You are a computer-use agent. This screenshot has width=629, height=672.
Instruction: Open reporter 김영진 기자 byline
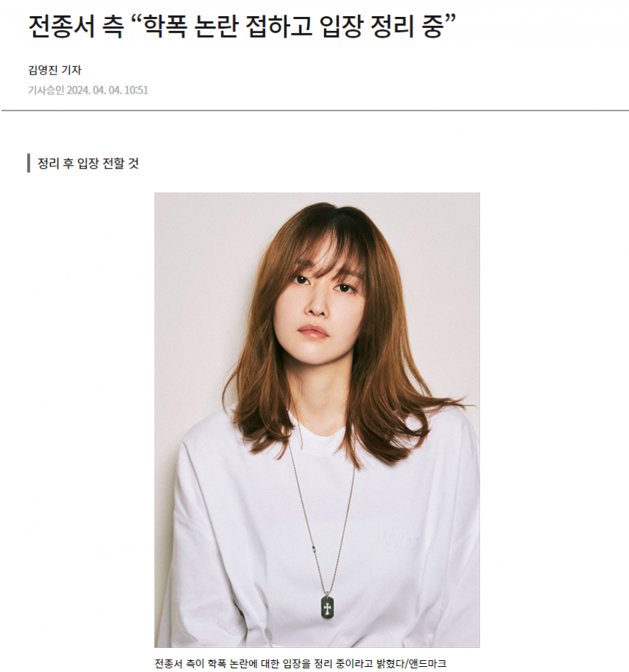(55, 70)
